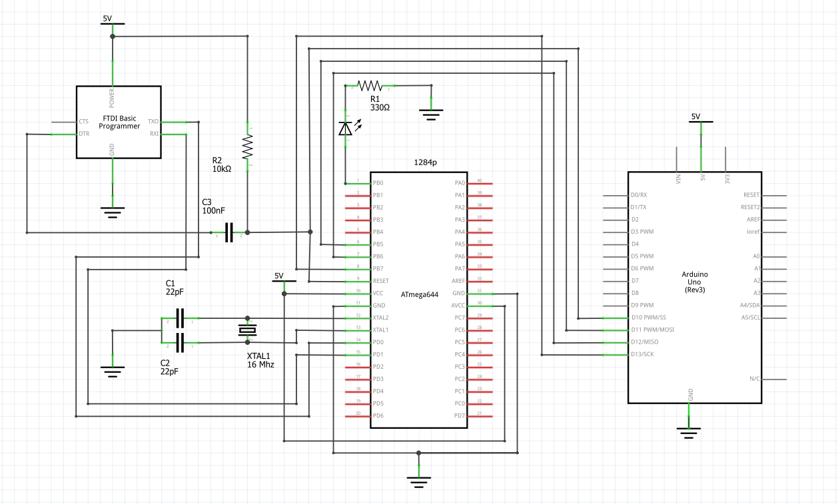838x504 pixels.
Task: Click the 5V power symbol above Arduino
Action: 700,122
